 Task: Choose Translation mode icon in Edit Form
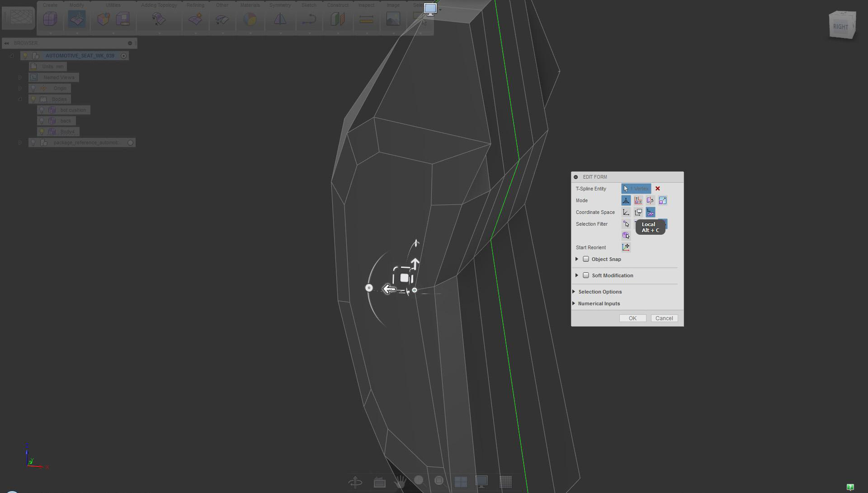tap(638, 200)
